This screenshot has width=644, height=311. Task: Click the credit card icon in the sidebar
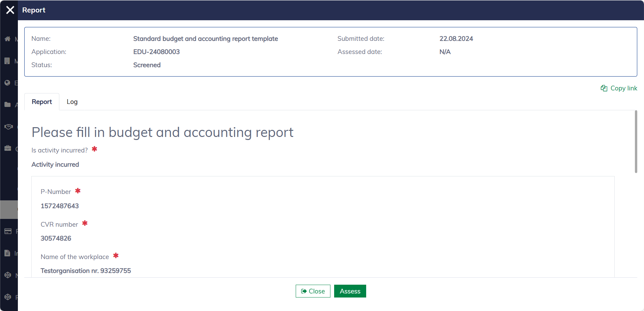point(8,231)
